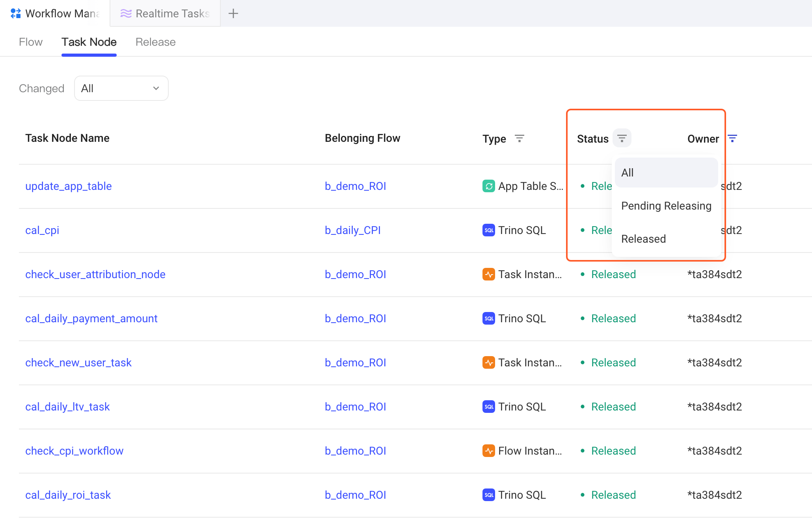Open the cal_cpi task node
Screen dimensions: 812x520
pos(42,230)
